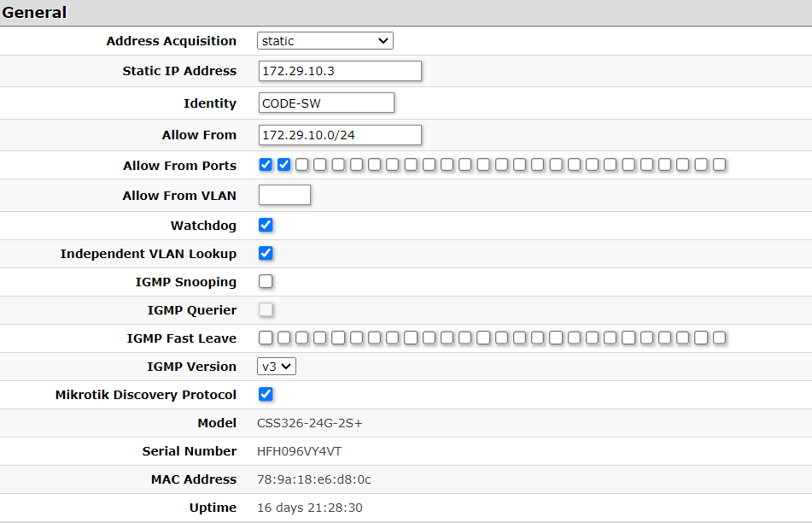Click the Address Acquisition label

172,41
